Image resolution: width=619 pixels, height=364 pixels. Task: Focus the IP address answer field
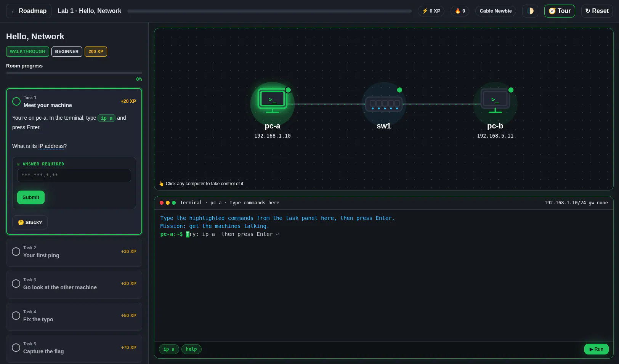74,176
